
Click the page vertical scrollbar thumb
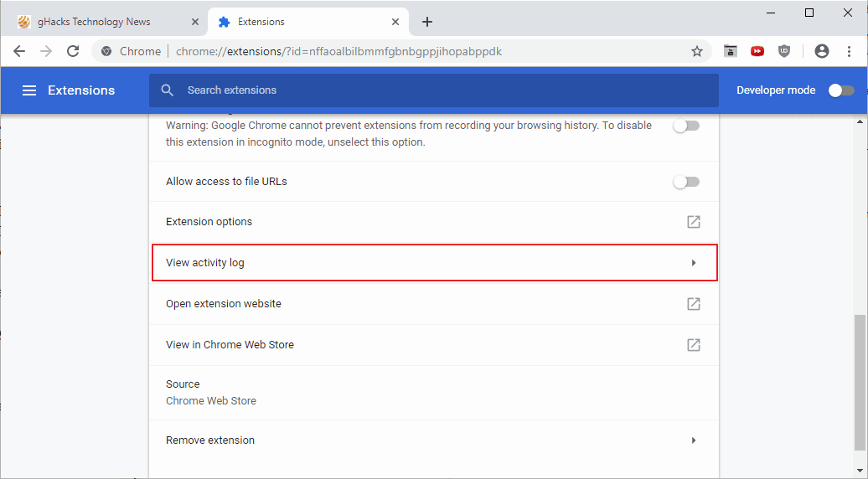859,382
